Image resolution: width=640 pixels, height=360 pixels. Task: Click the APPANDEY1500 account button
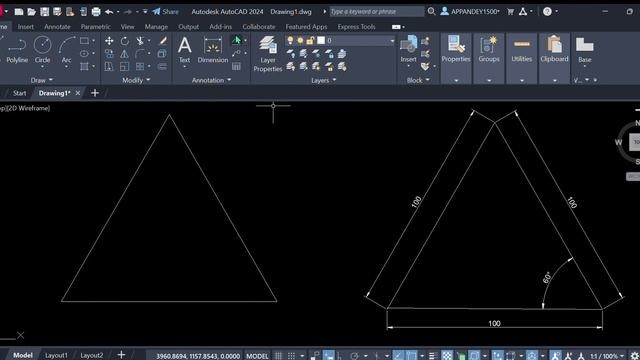tap(470, 12)
